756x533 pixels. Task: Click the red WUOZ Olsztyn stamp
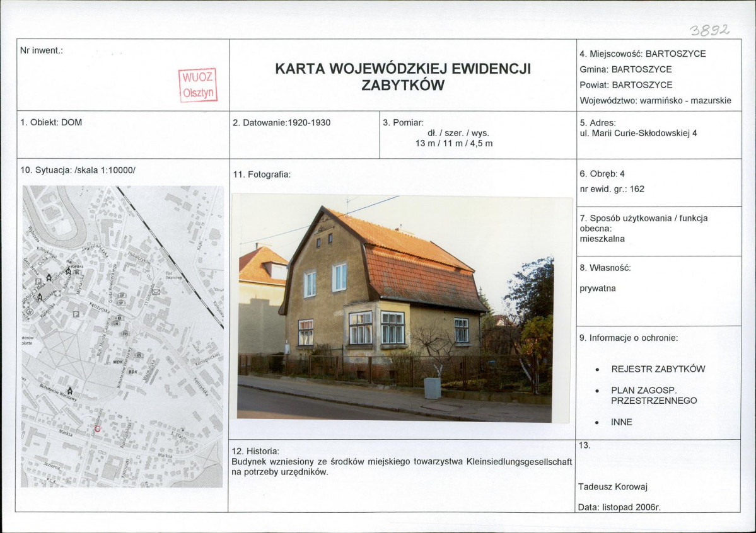pyautogui.click(x=198, y=85)
